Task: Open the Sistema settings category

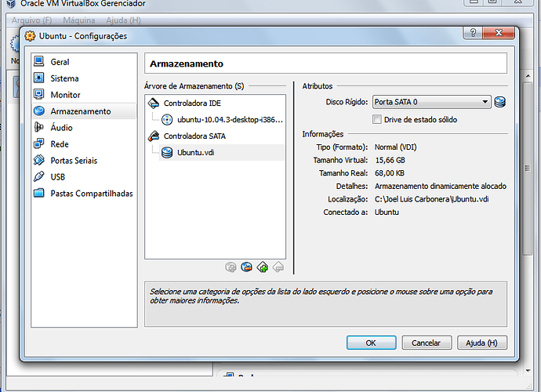Action: [x=84, y=78]
